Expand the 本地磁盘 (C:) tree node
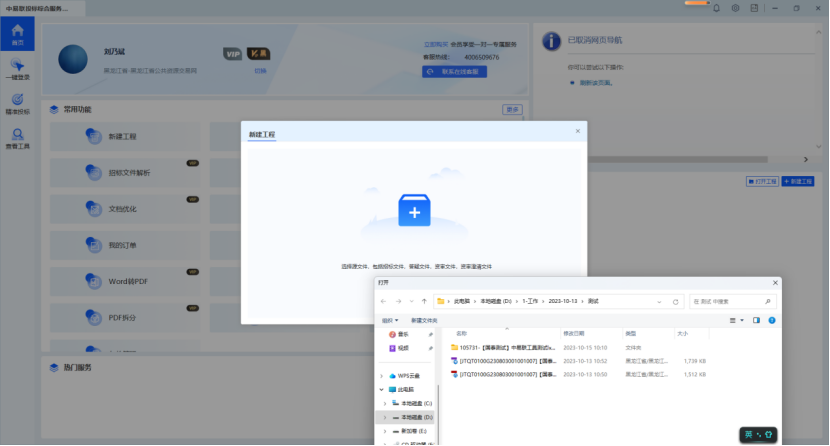 (385, 403)
